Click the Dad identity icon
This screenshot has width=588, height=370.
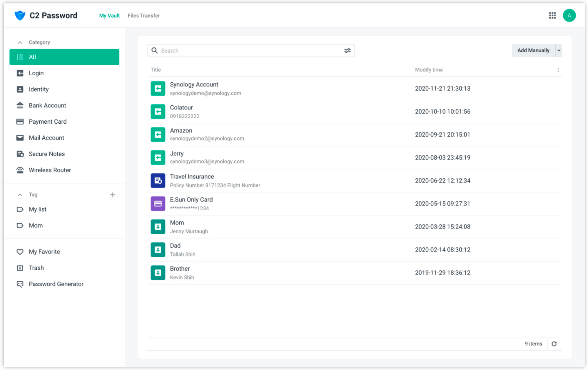(158, 250)
